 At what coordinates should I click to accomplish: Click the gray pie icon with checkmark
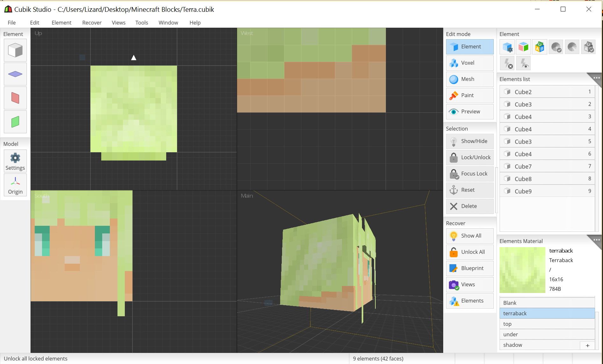[556, 47]
